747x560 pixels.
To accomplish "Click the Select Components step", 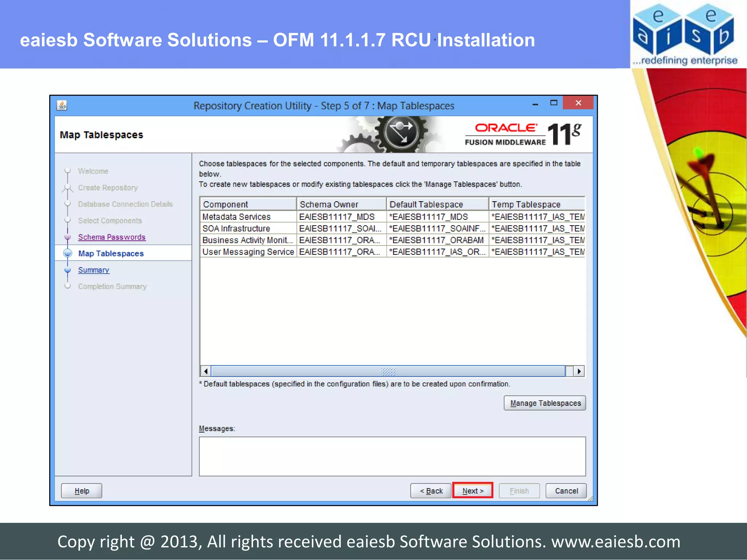I will (x=110, y=221).
